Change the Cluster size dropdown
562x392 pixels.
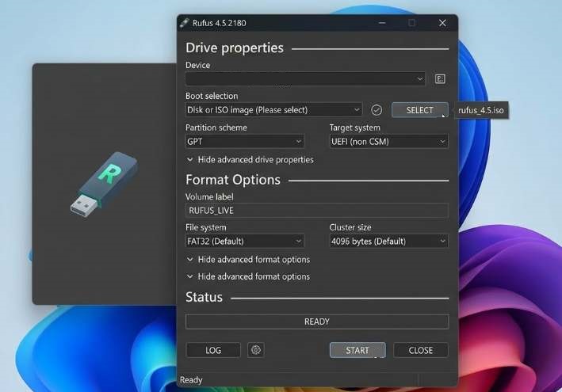pyautogui.click(x=388, y=241)
